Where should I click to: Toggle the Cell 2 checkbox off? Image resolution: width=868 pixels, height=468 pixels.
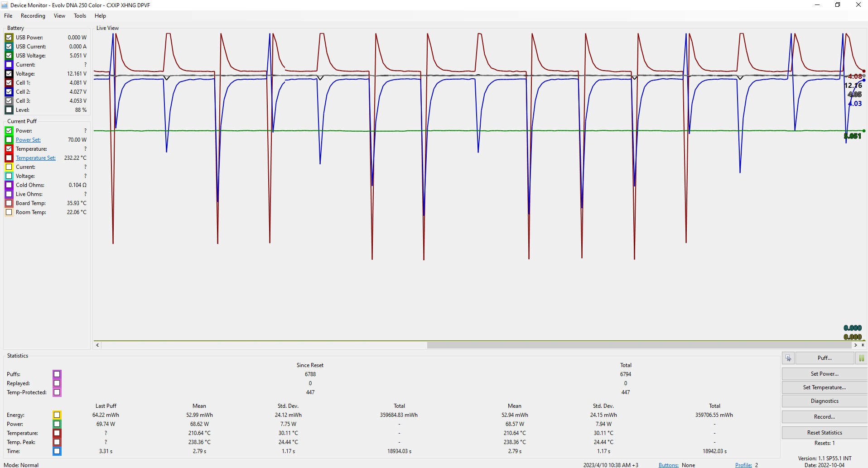(x=9, y=92)
